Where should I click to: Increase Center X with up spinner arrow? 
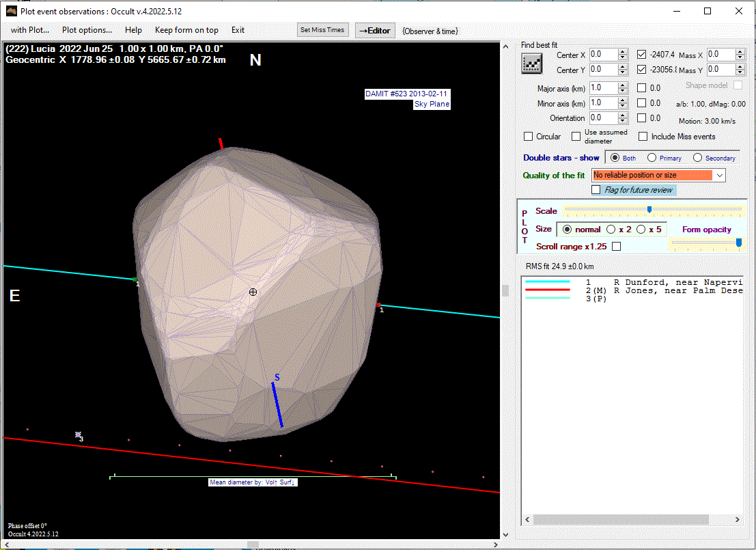click(622, 52)
